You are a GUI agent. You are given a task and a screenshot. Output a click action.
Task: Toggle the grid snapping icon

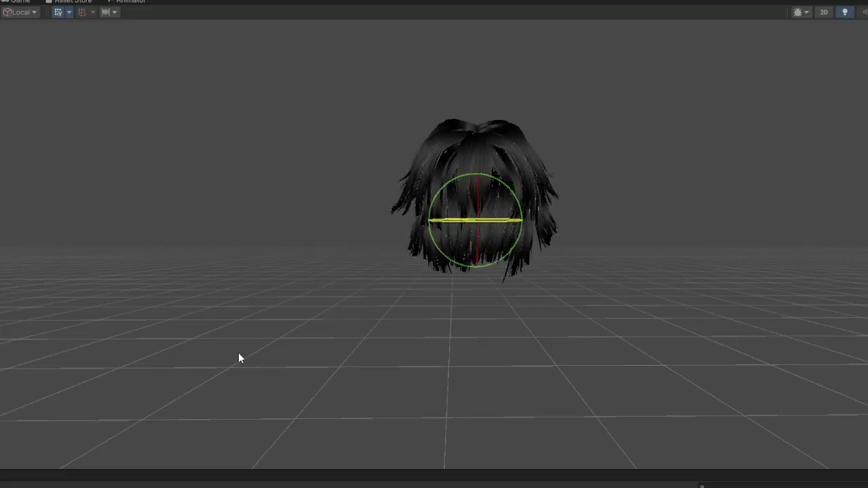pyautogui.click(x=82, y=12)
